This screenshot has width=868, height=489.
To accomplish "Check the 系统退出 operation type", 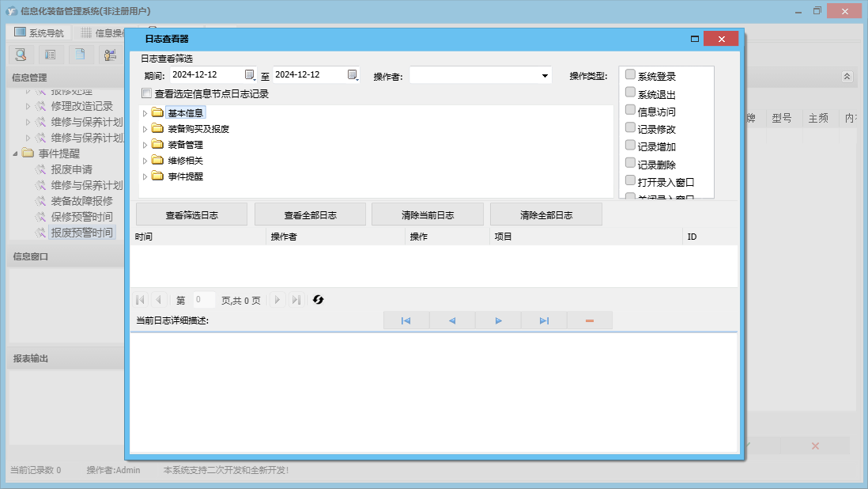I will pyautogui.click(x=630, y=92).
